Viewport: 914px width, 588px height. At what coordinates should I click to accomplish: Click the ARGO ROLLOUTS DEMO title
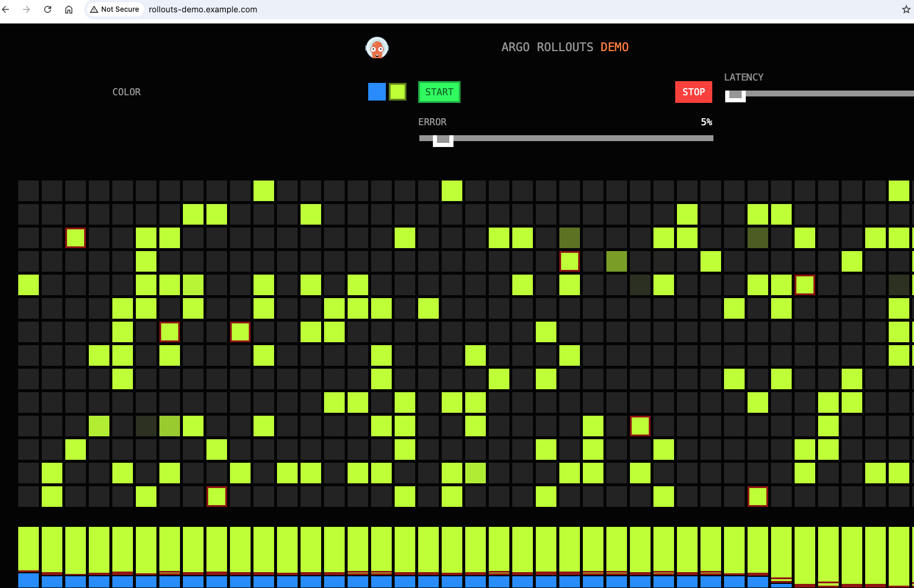[565, 47]
